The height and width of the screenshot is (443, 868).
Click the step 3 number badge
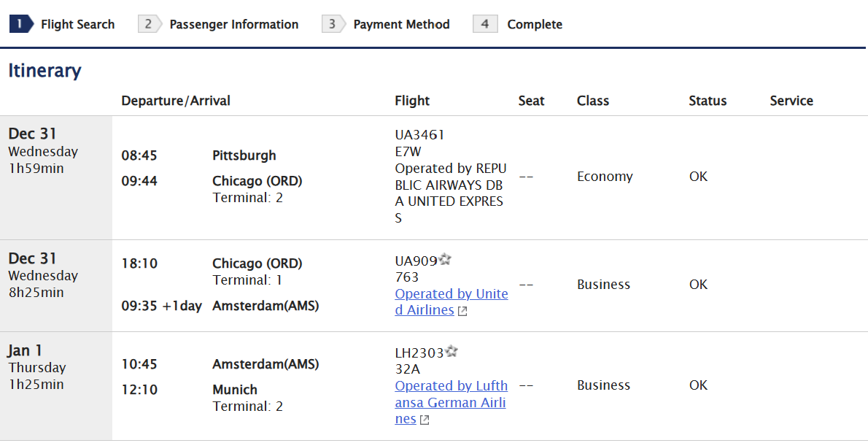(333, 24)
